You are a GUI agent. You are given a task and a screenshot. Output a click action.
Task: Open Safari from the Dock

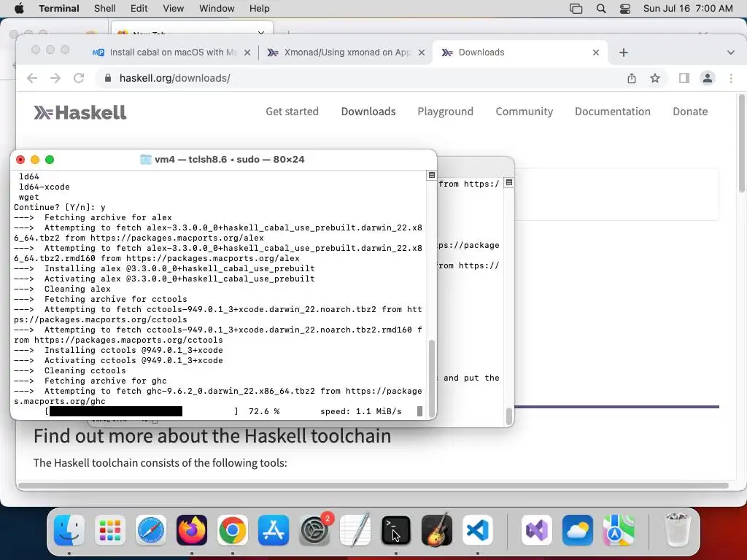[x=151, y=530]
